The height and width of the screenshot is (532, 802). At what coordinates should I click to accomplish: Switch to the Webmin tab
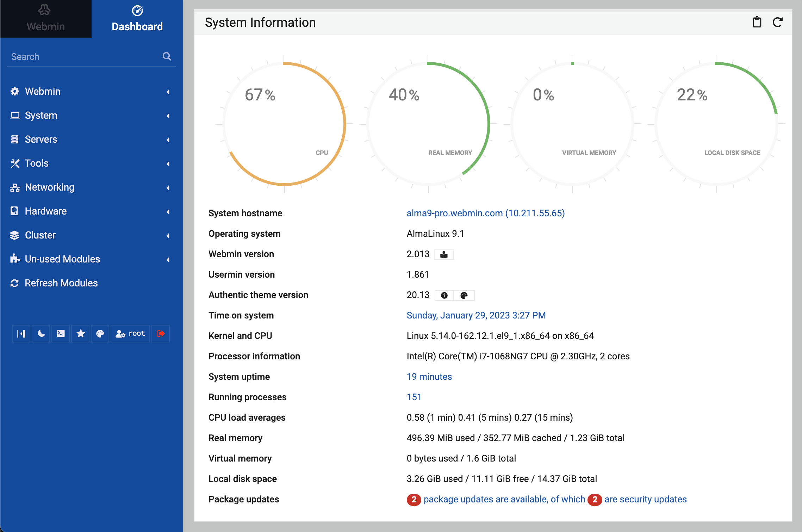(x=46, y=19)
